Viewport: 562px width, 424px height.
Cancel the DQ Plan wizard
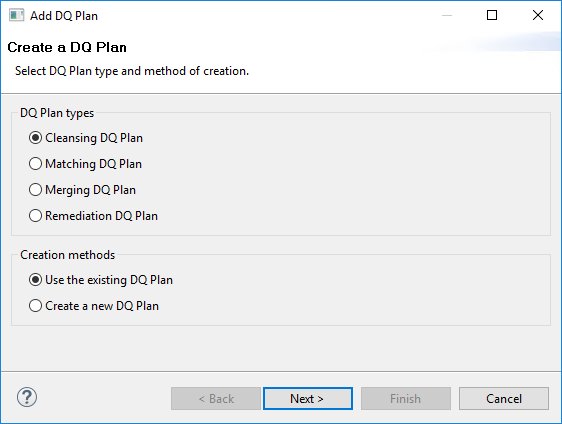(x=504, y=399)
